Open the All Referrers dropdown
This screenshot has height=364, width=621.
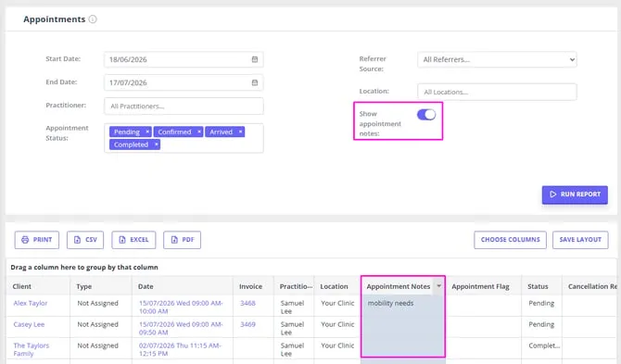[497, 60]
